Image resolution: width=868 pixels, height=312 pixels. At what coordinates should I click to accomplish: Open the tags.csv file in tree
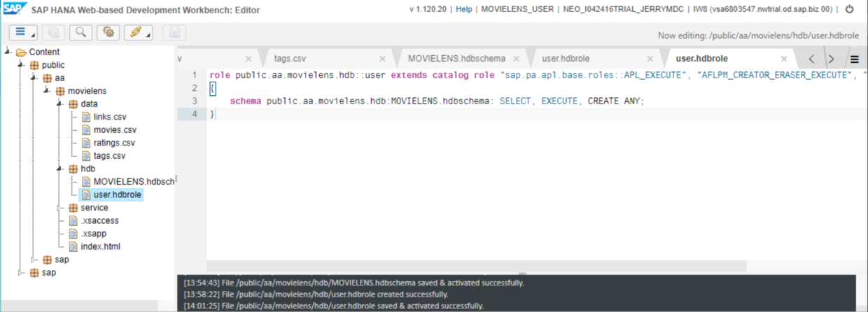[x=109, y=156]
